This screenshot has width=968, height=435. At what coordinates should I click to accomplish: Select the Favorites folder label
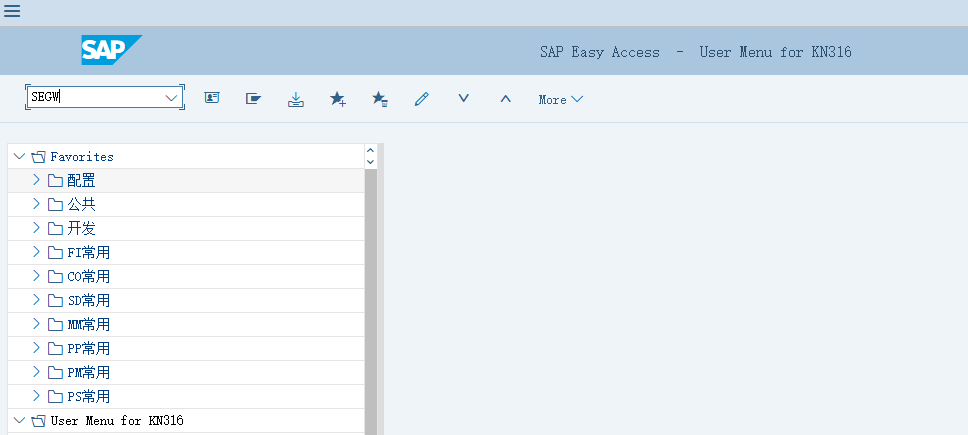pyautogui.click(x=82, y=157)
